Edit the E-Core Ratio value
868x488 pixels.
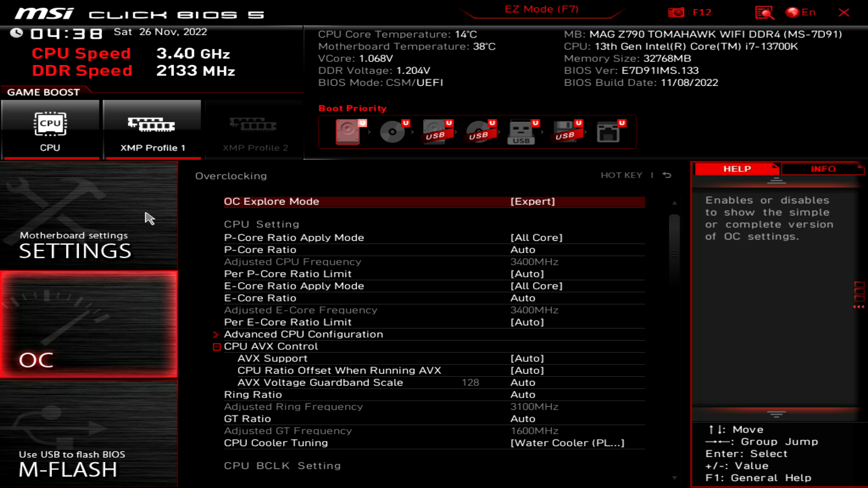(x=434, y=298)
